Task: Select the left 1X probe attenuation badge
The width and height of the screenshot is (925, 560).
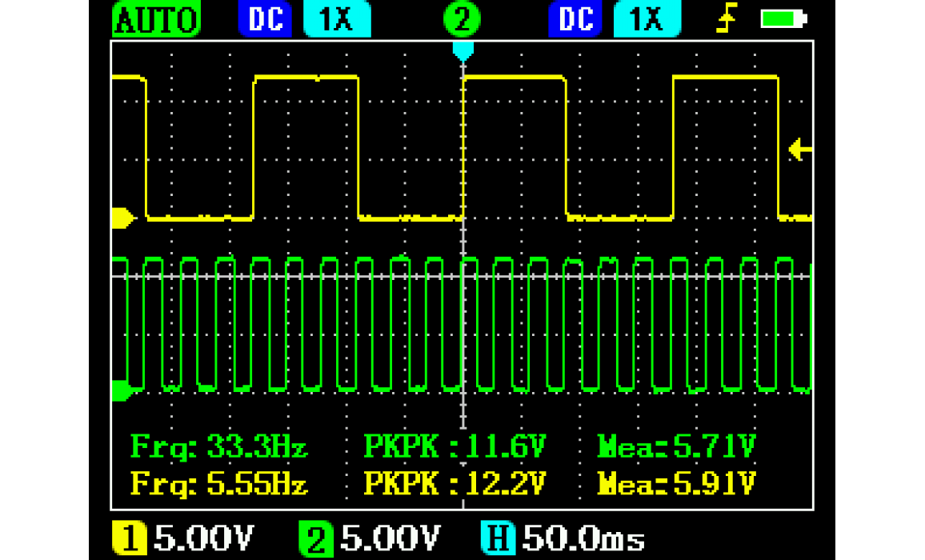Action: 337,20
